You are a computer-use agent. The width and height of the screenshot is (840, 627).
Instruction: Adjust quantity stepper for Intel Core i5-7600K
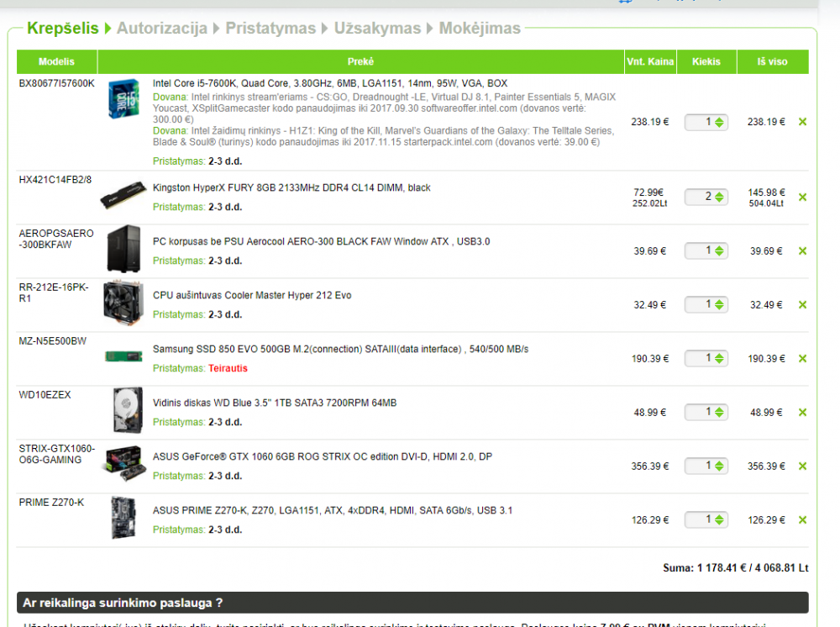[x=719, y=122]
